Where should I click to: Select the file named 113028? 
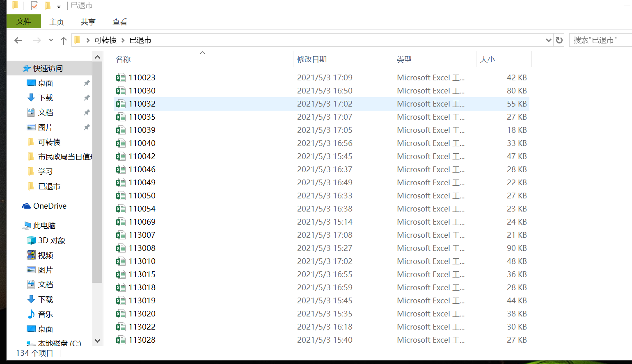142,340
